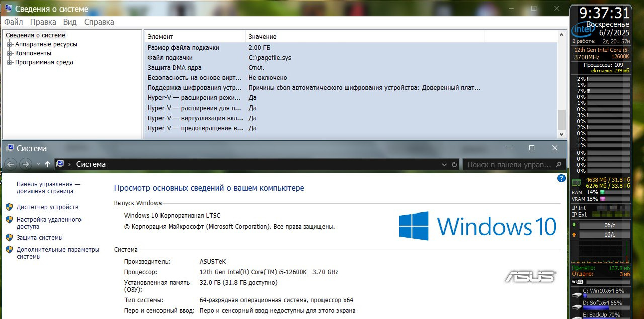This screenshot has height=319, width=644.
Task: Expand the Компоненты tree node
Action: [9, 53]
